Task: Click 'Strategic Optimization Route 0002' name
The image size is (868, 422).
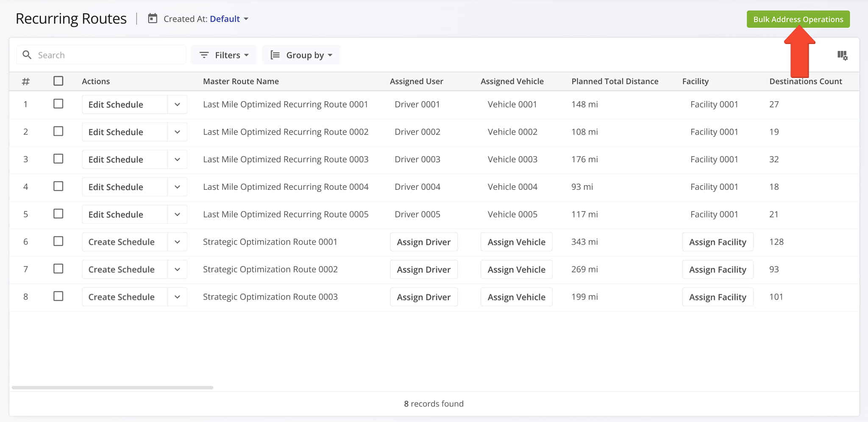Action: [x=270, y=269]
